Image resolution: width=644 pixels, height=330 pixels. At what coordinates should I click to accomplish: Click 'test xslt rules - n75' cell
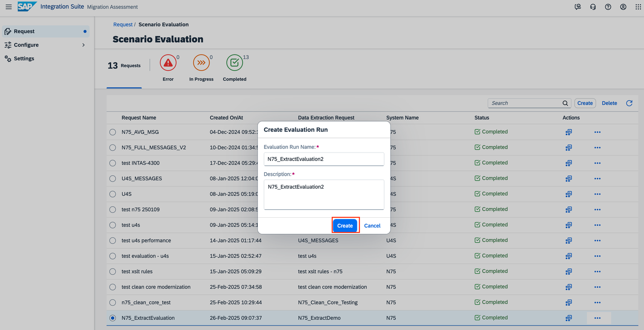click(x=320, y=271)
